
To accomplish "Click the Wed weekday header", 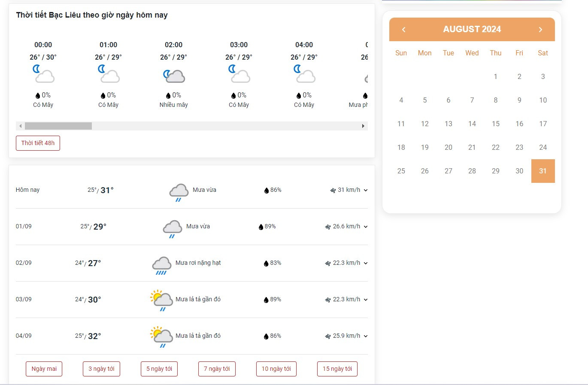I will pyautogui.click(x=472, y=53).
